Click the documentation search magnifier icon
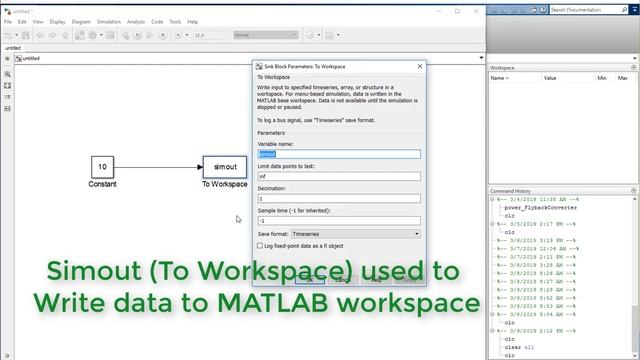 point(624,9)
